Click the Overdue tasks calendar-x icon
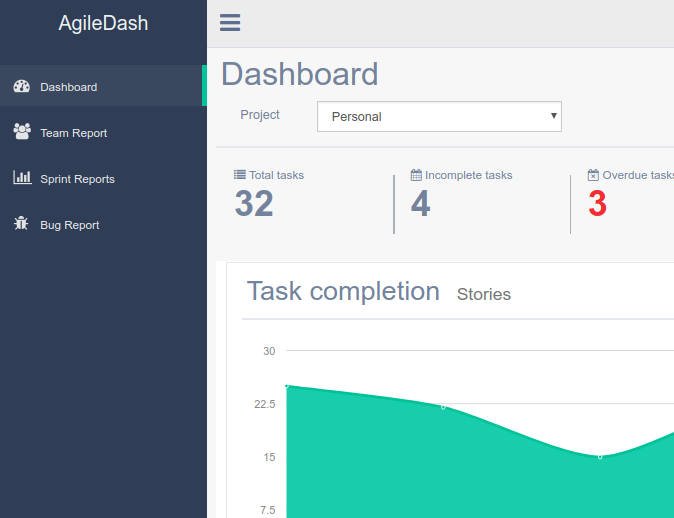The width and height of the screenshot is (674, 518). (x=593, y=175)
